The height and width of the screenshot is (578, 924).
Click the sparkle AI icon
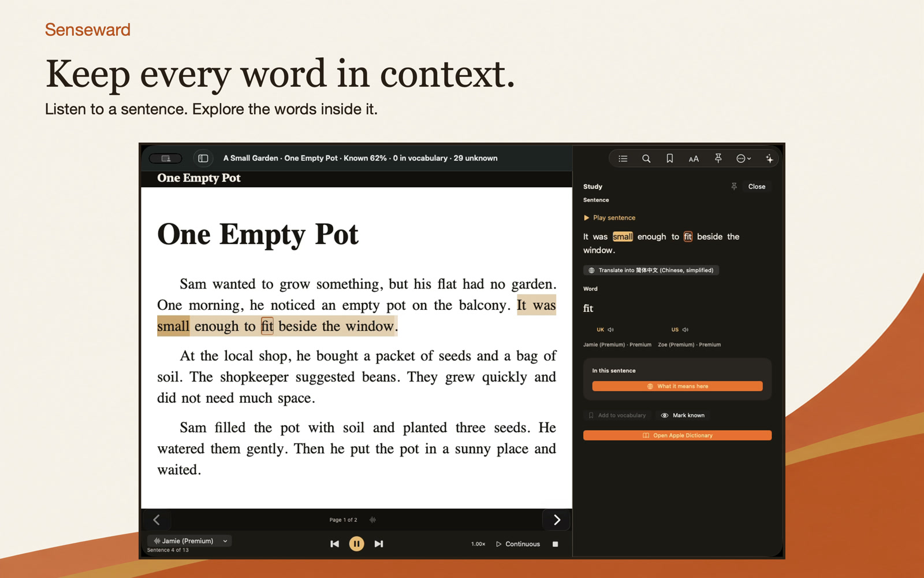[x=769, y=158]
